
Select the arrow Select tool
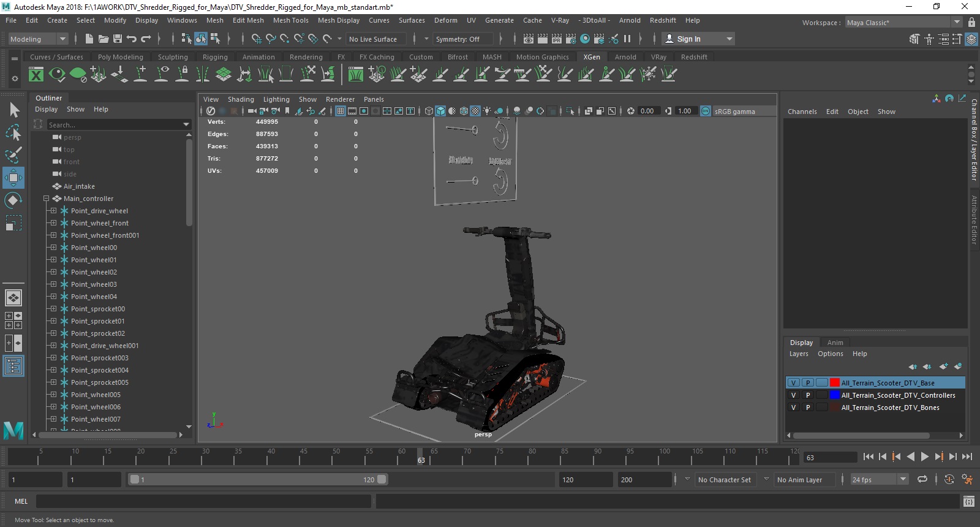click(13, 110)
